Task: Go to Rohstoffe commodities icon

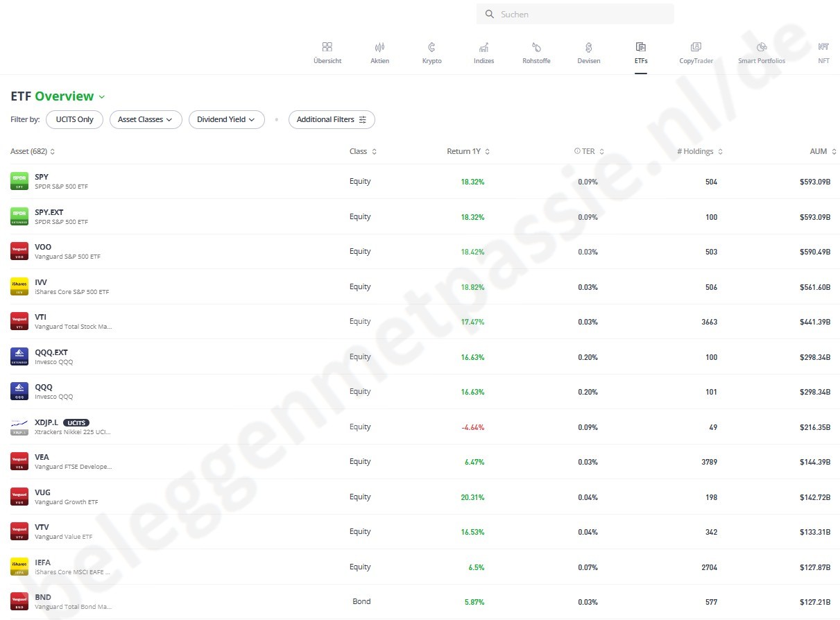Action: 536,47
